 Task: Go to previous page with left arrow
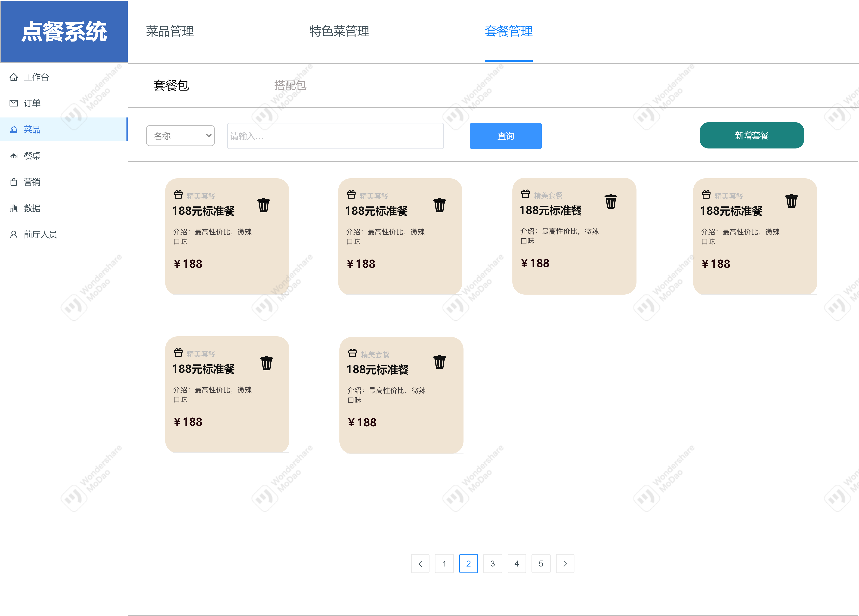(420, 564)
